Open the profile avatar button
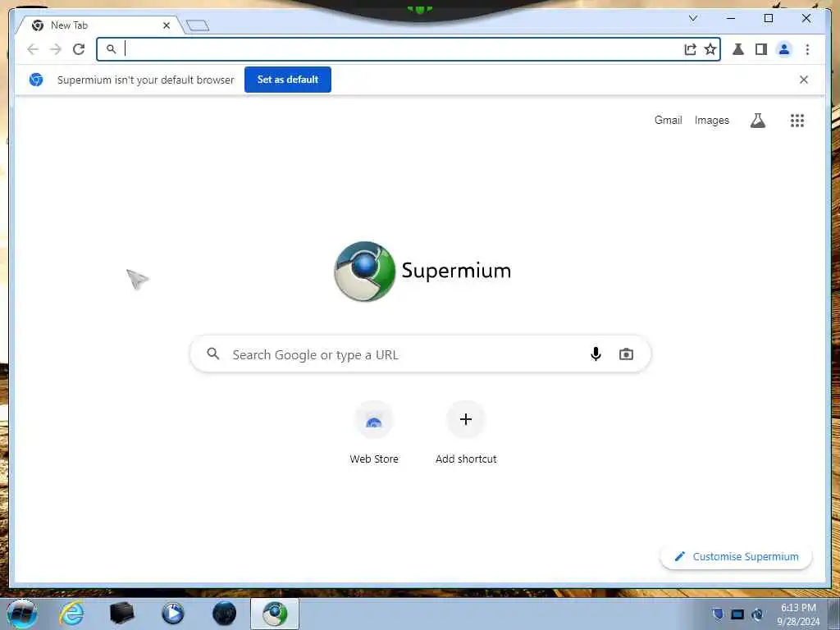 (x=784, y=49)
